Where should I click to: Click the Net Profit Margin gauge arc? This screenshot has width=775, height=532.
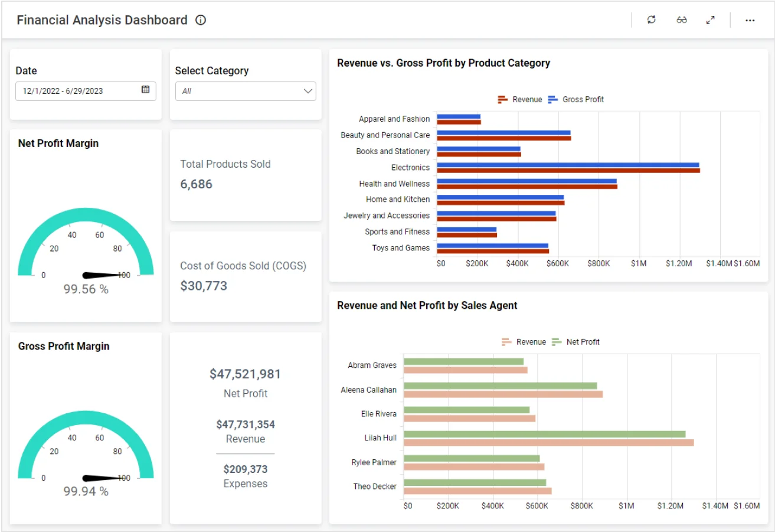pos(86,216)
